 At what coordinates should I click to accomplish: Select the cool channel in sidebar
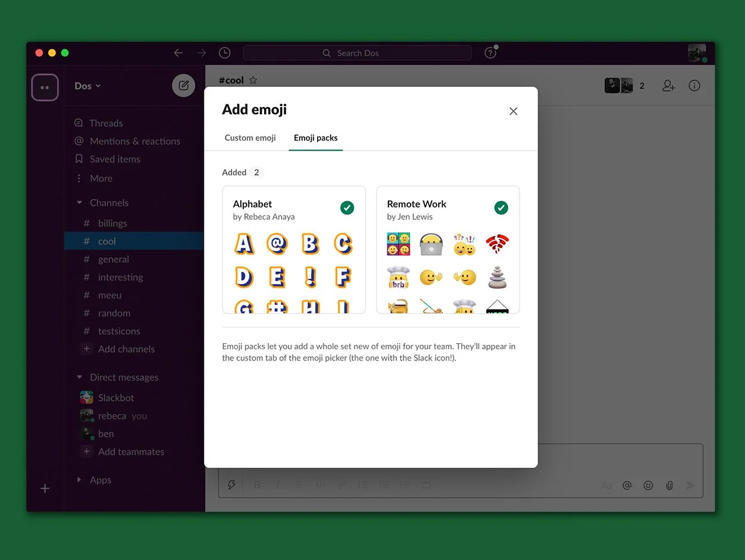click(134, 241)
